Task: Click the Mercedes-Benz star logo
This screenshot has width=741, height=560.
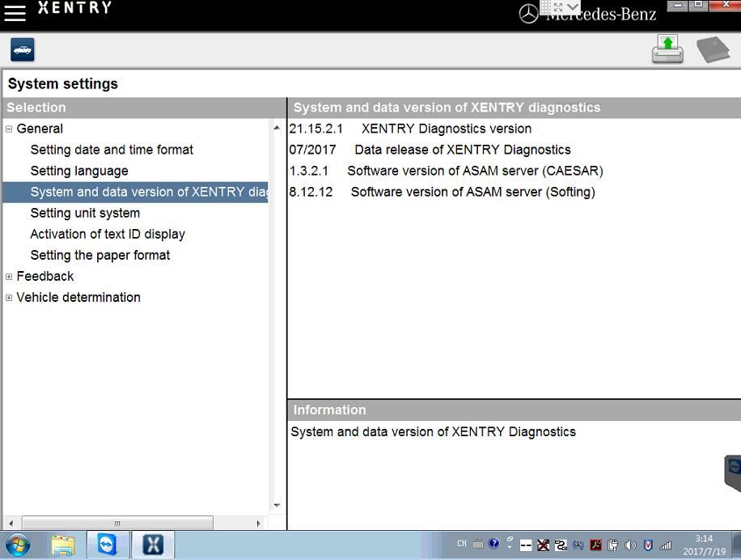Action: pyautogui.click(x=528, y=14)
